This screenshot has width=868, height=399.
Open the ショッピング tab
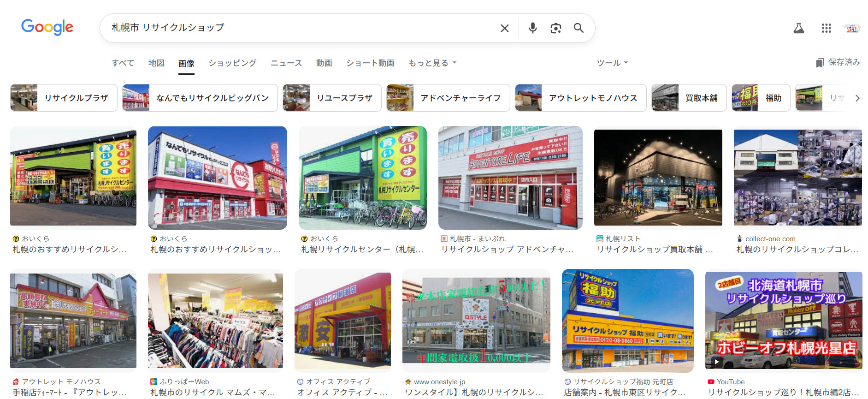232,63
